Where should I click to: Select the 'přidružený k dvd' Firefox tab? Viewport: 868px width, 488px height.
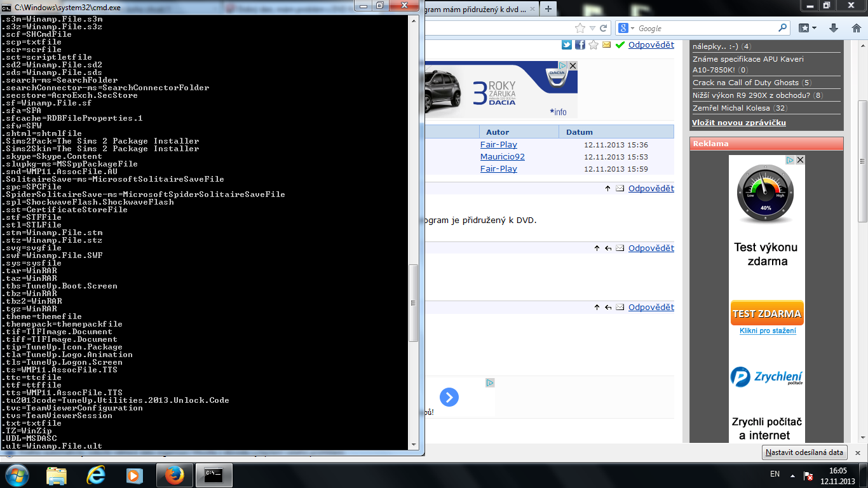(x=475, y=8)
